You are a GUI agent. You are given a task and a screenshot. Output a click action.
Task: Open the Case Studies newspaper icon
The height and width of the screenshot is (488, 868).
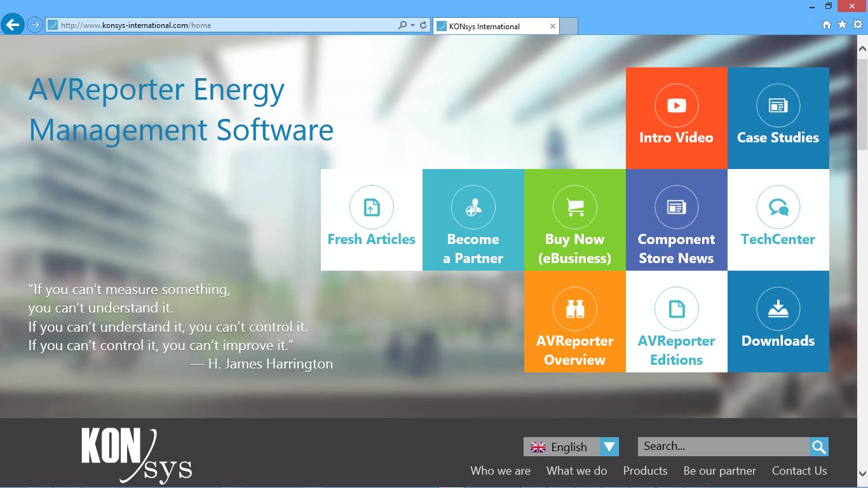[x=778, y=105]
